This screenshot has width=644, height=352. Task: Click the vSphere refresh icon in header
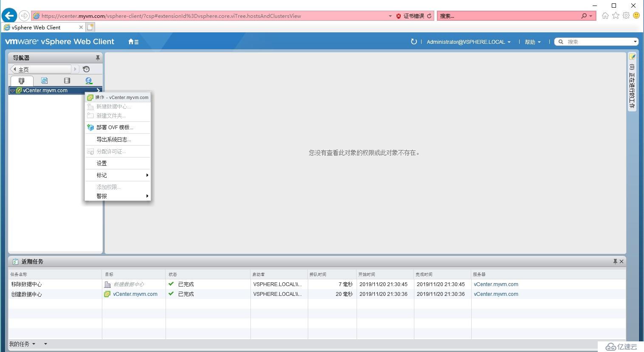click(x=413, y=42)
